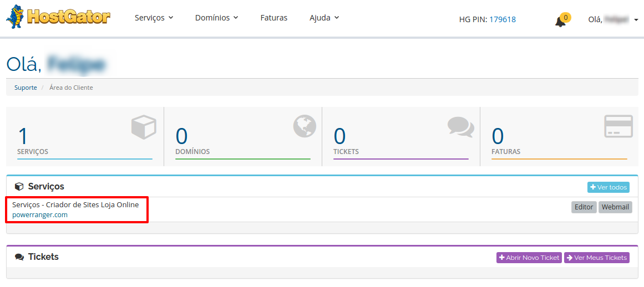
Task: Click the Serviços box icon in stats card
Action: [x=144, y=127]
